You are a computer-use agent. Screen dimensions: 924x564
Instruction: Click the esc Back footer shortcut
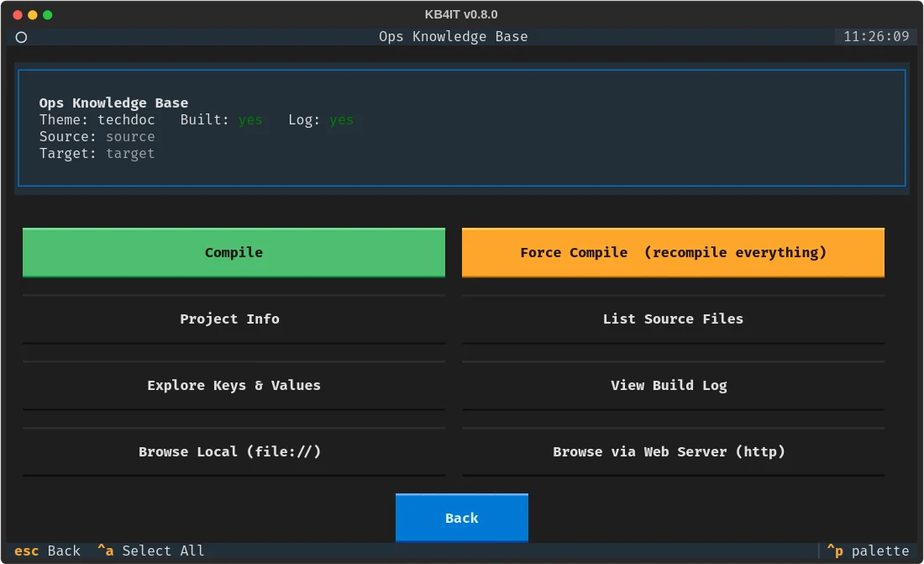pyautogui.click(x=47, y=551)
